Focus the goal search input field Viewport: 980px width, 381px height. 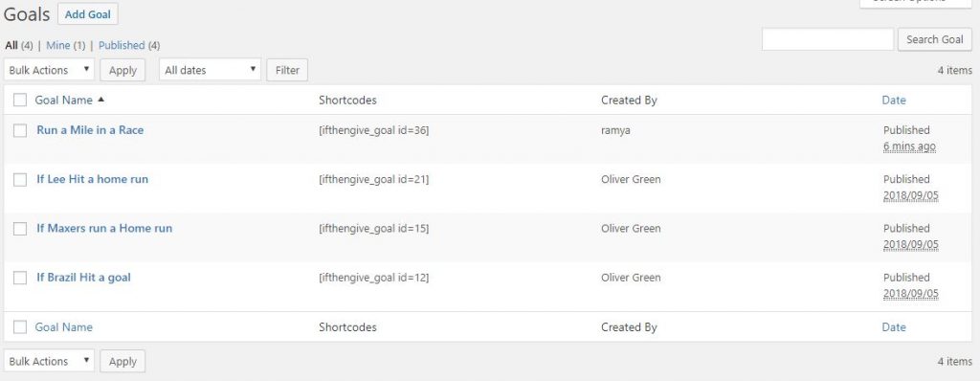point(828,39)
